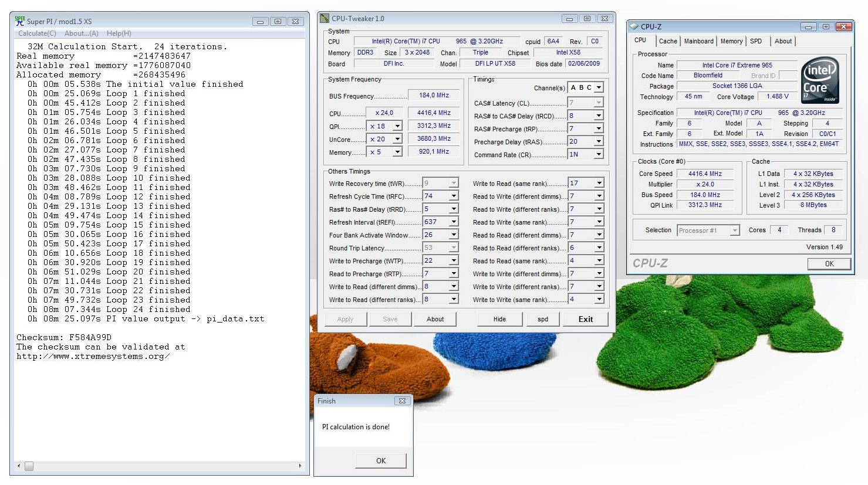Click the Intel X58 chipset value in CPU-Tweaker

(568, 52)
